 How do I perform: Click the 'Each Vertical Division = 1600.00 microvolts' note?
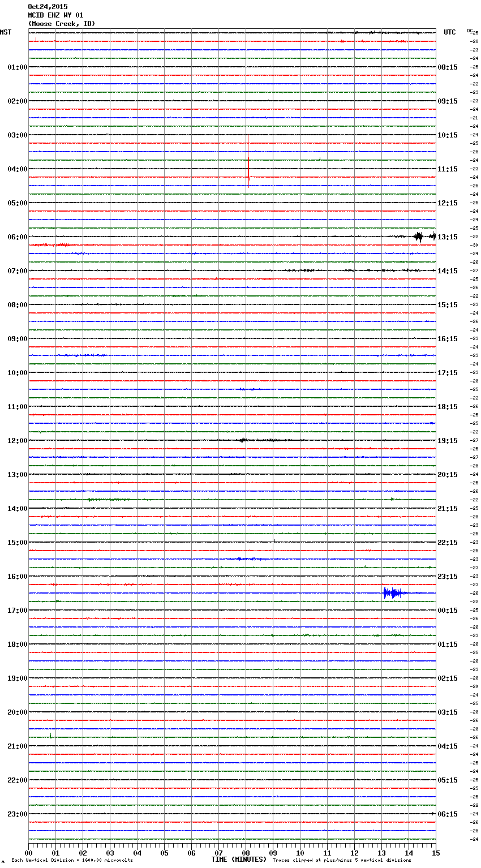click(x=72, y=860)
